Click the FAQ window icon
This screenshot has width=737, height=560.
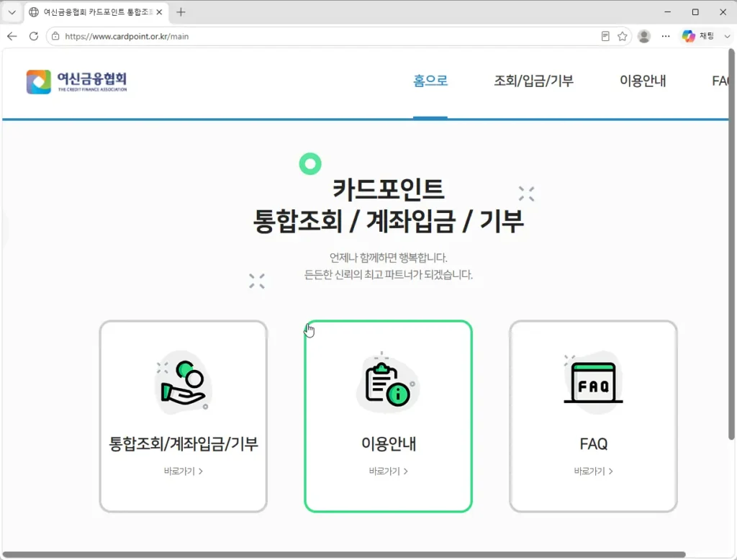pyautogui.click(x=593, y=383)
